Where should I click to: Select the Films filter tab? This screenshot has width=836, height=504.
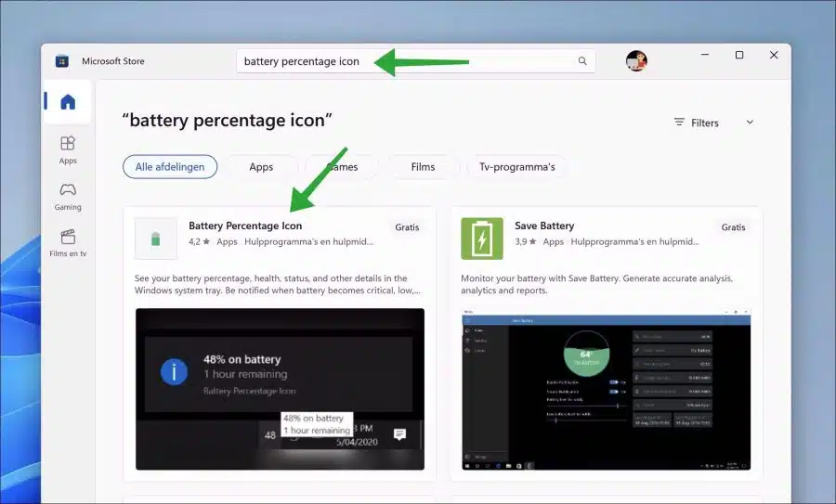[423, 167]
